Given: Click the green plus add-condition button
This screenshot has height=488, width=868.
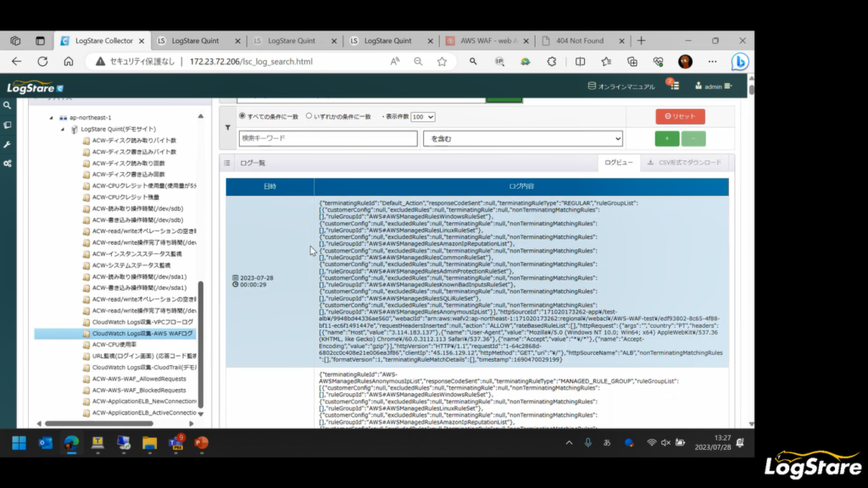Looking at the screenshot, I should coord(666,138).
